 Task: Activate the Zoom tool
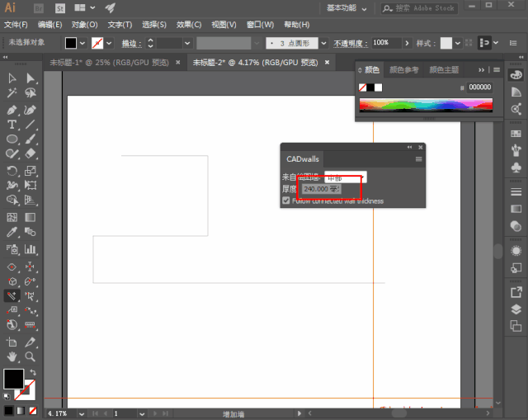coord(31,356)
